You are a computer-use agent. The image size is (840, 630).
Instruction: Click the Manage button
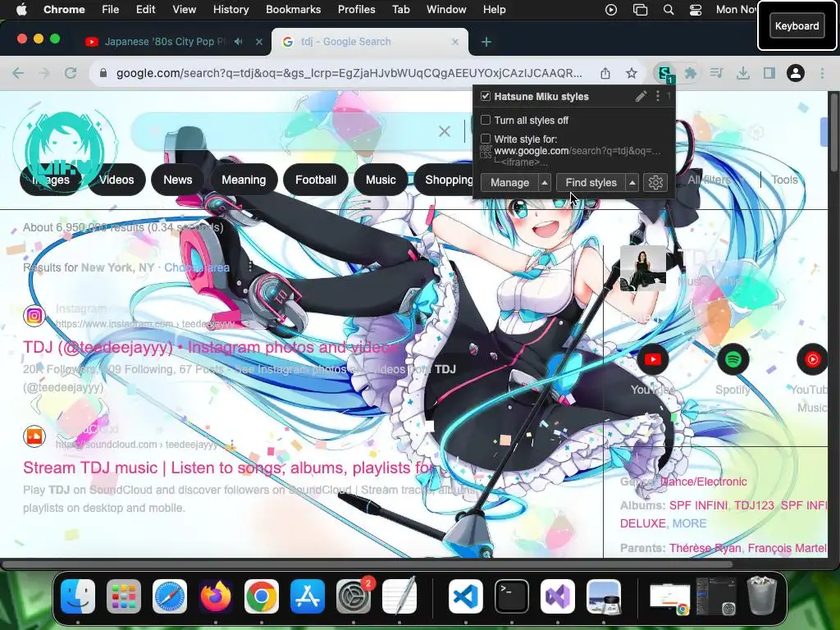[x=509, y=183]
